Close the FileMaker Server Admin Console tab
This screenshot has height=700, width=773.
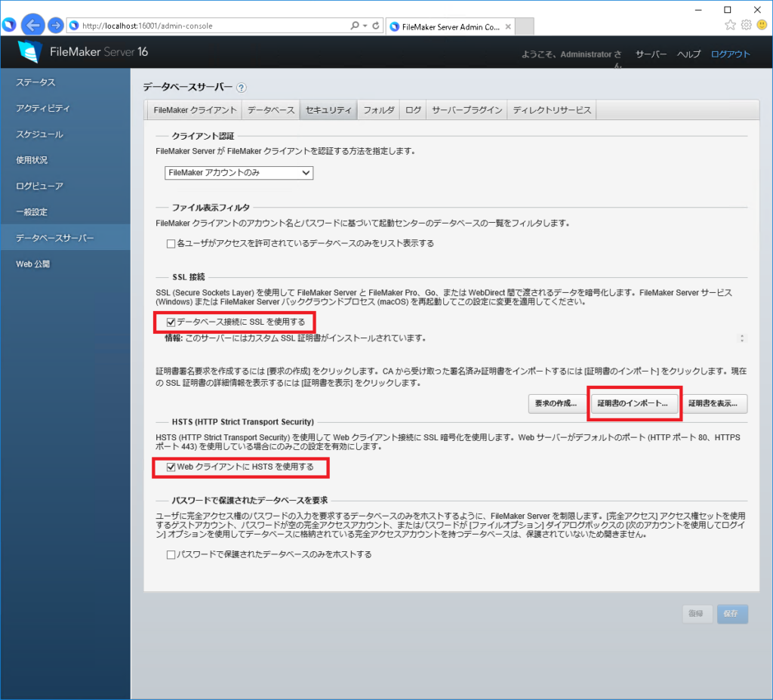pos(508,26)
